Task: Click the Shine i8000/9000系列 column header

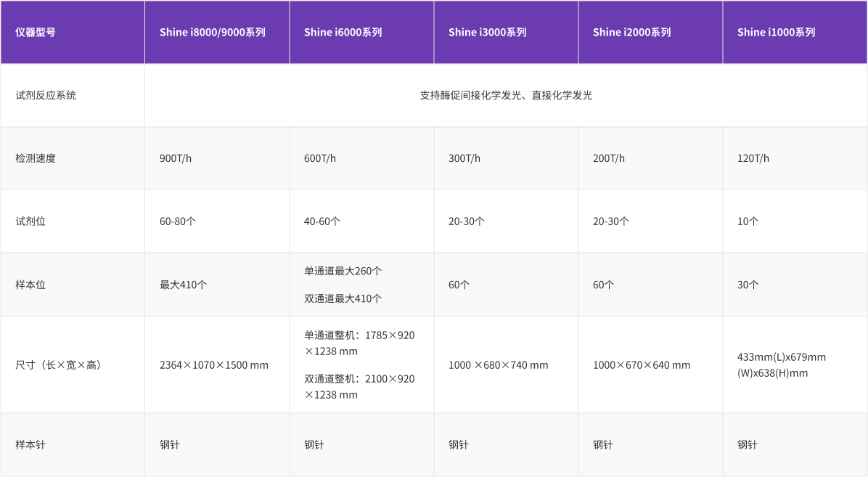Action: click(x=213, y=32)
